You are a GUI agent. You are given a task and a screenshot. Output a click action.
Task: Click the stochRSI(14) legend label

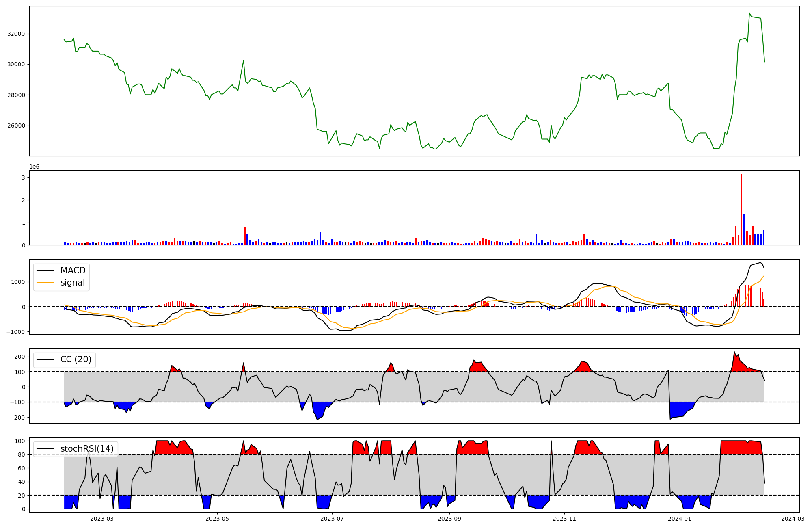(x=87, y=449)
